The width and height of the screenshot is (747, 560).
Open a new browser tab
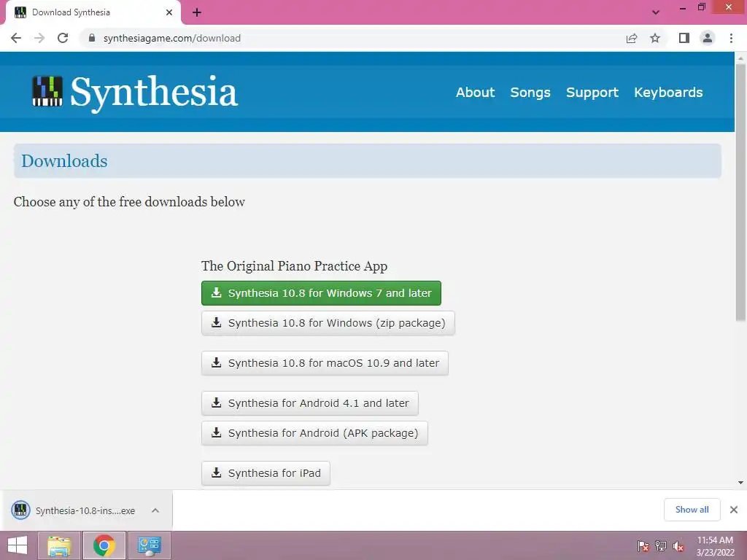197,12
